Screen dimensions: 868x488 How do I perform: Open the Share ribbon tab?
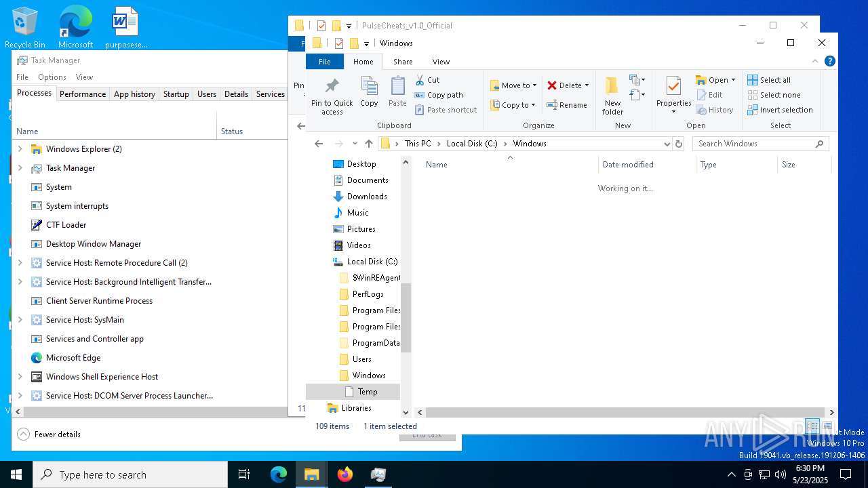[x=403, y=62]
